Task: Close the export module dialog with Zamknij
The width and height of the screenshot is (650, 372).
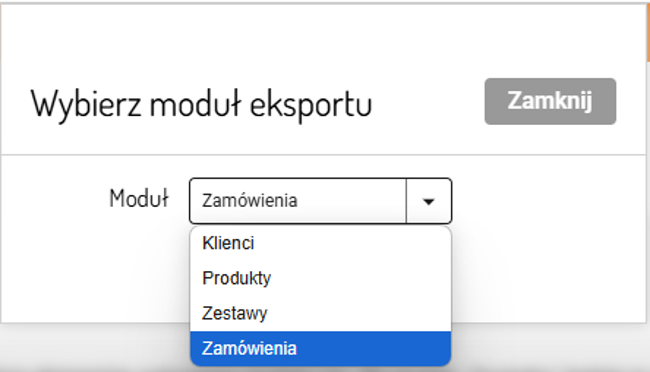Action: coord(550,101)
